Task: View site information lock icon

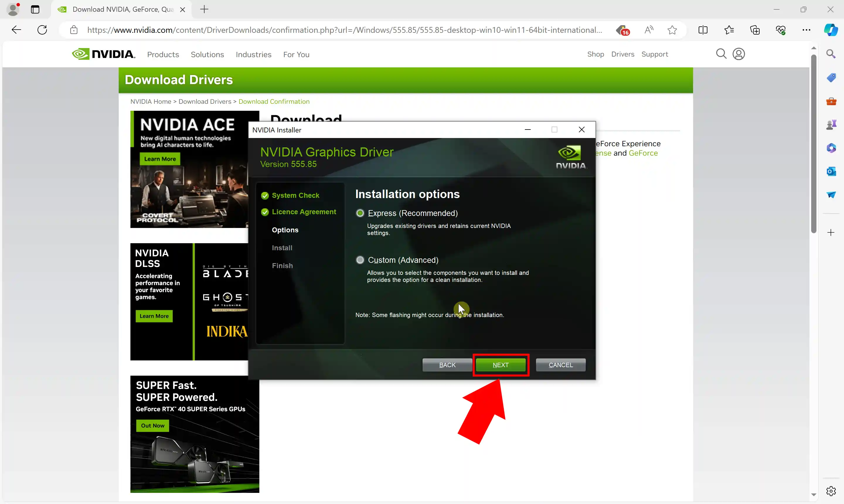Action: [74, 30]
